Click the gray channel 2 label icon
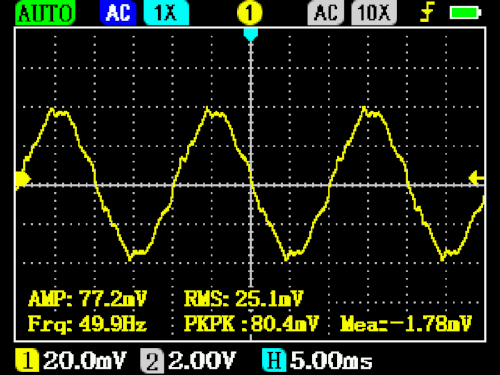The height and width of the screenshot is (375, 500). [x=152, y=361]
